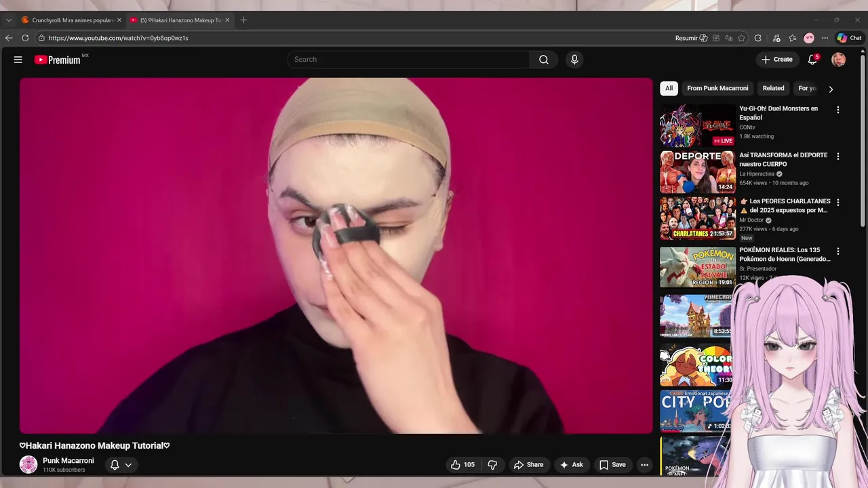Screen dimensions: 868x488
Task: Open the YouTube hamburger guide menu
Action: click(18, 60)
